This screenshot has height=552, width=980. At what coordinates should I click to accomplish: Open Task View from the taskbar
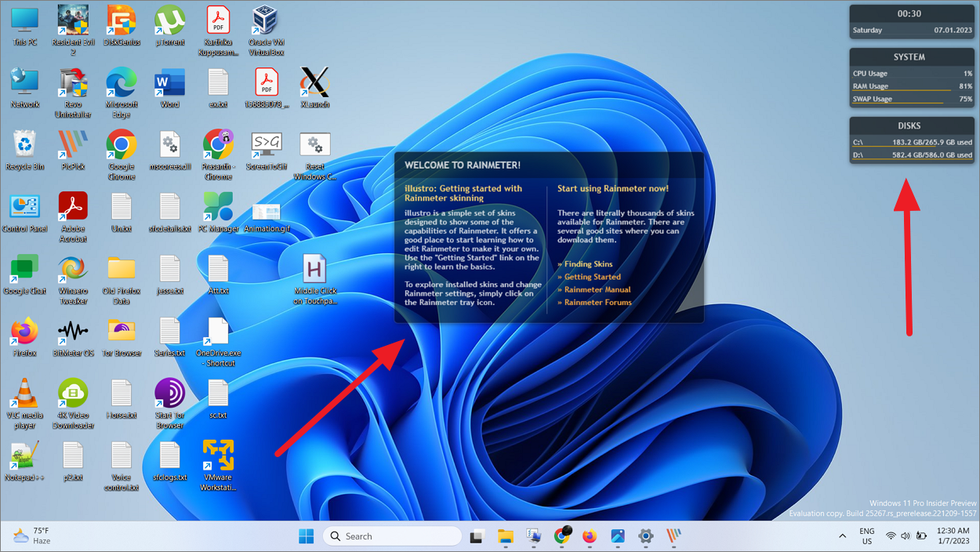coord(477,536)
